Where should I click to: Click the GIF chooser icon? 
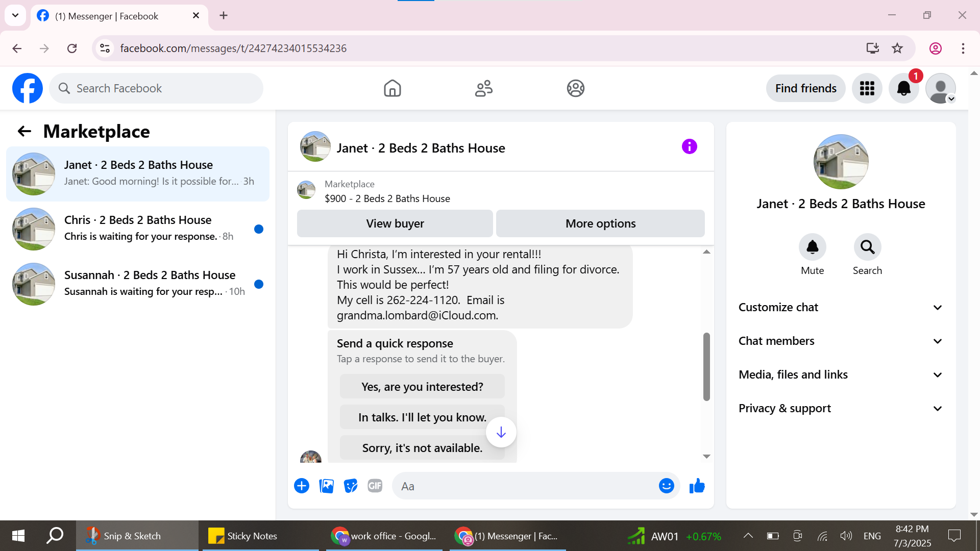coord(375,486)
